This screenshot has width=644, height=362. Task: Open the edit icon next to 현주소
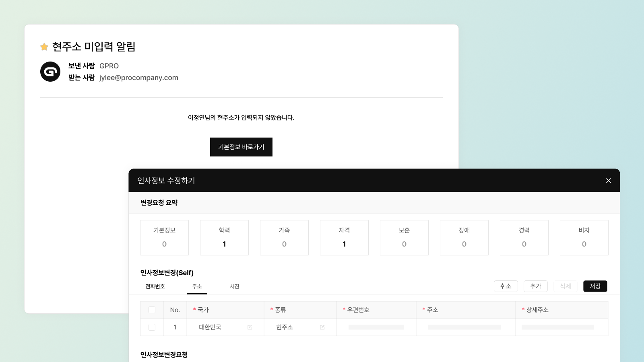322,327
